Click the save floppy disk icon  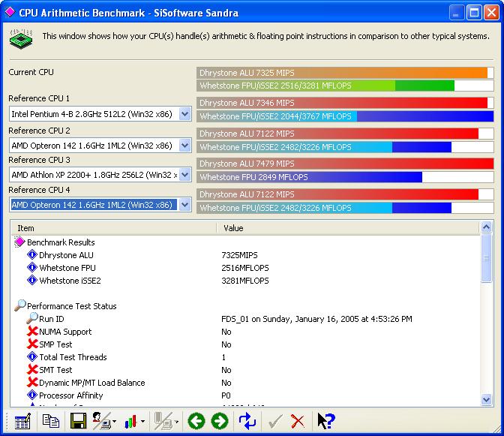click(x=78, y=421)
